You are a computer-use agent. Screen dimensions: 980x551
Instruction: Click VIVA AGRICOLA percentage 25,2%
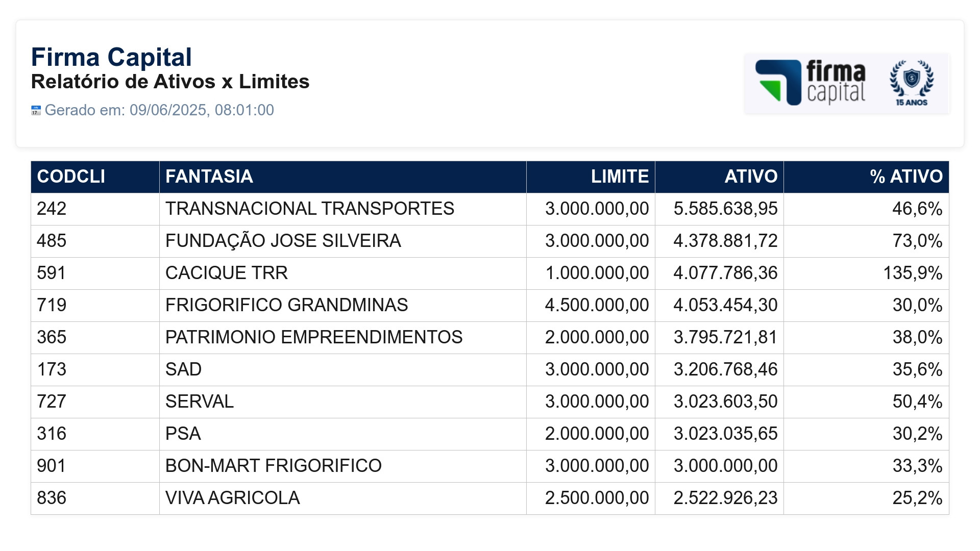[917, 498]
